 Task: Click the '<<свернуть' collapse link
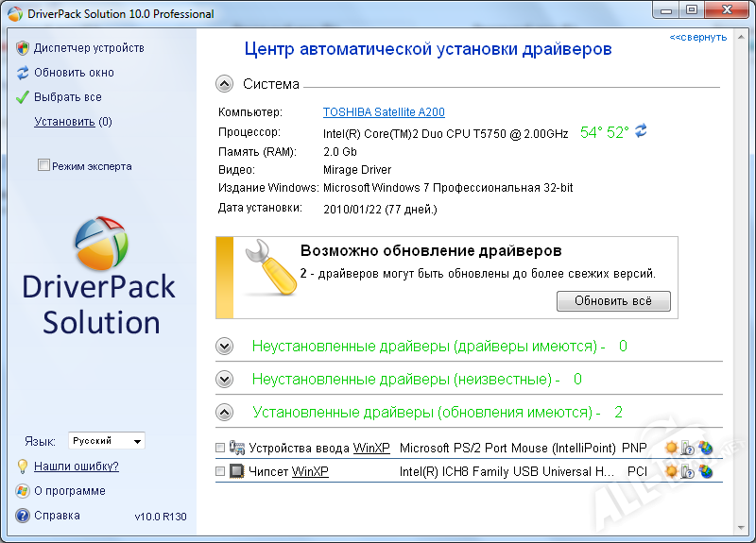(697, 38)
